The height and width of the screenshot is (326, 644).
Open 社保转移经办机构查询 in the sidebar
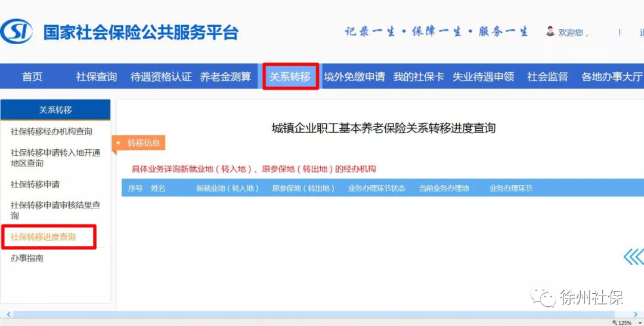[51, 131]
